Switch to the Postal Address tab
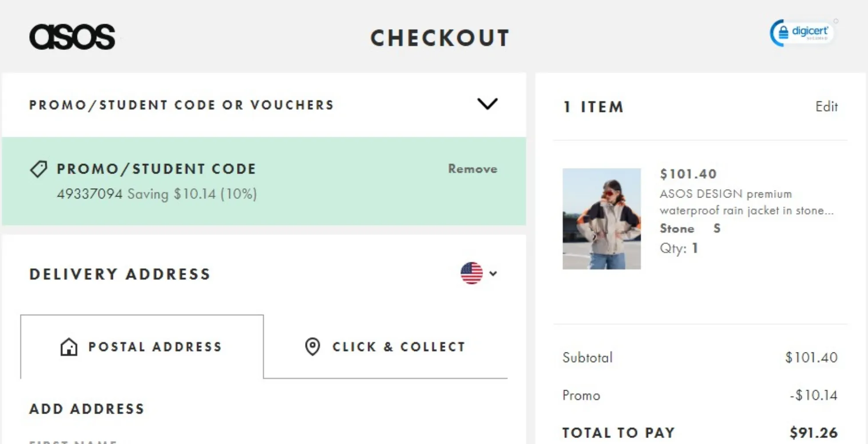The width and height of the screenshot is (868, 444). point(142,347)
